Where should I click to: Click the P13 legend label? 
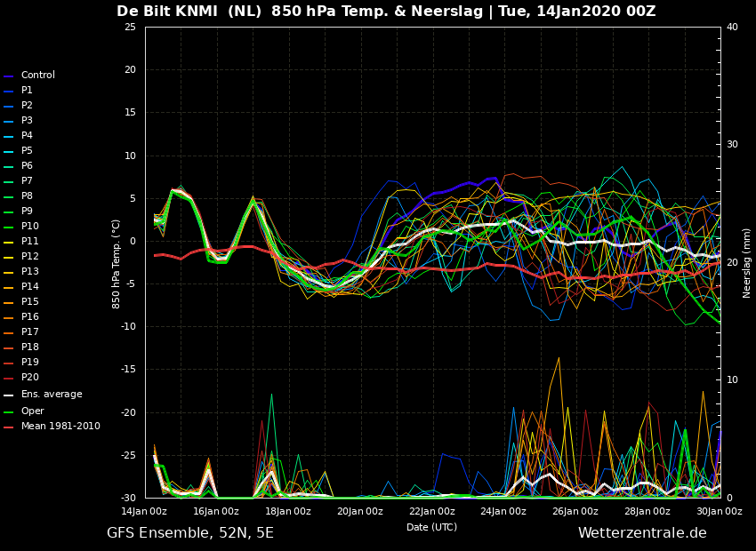(x=29, y=272)
